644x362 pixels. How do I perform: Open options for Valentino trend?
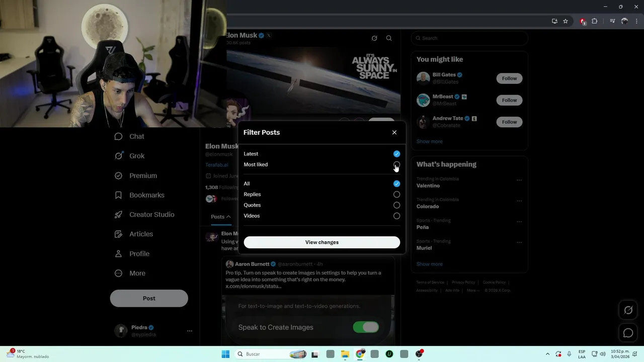click(x=519, y=180)
